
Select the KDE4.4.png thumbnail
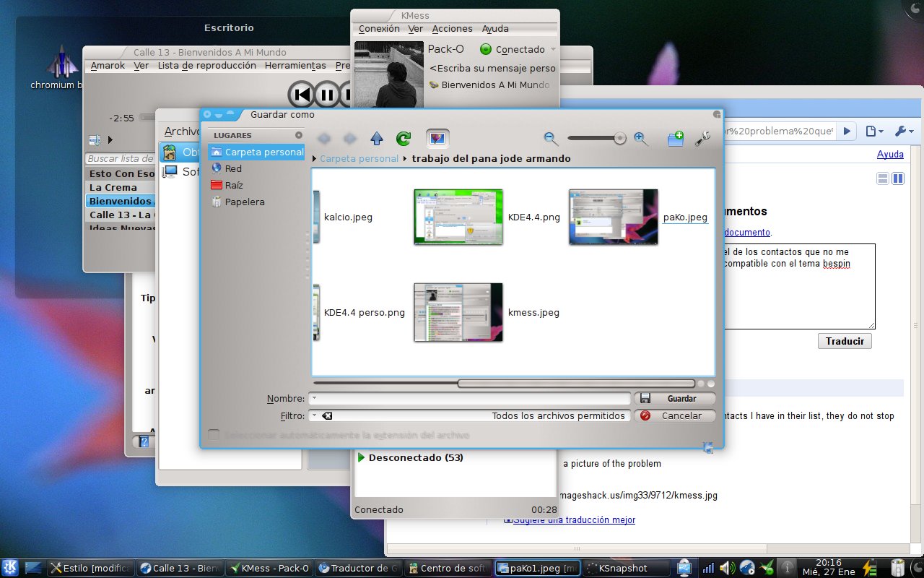point(458,217)
